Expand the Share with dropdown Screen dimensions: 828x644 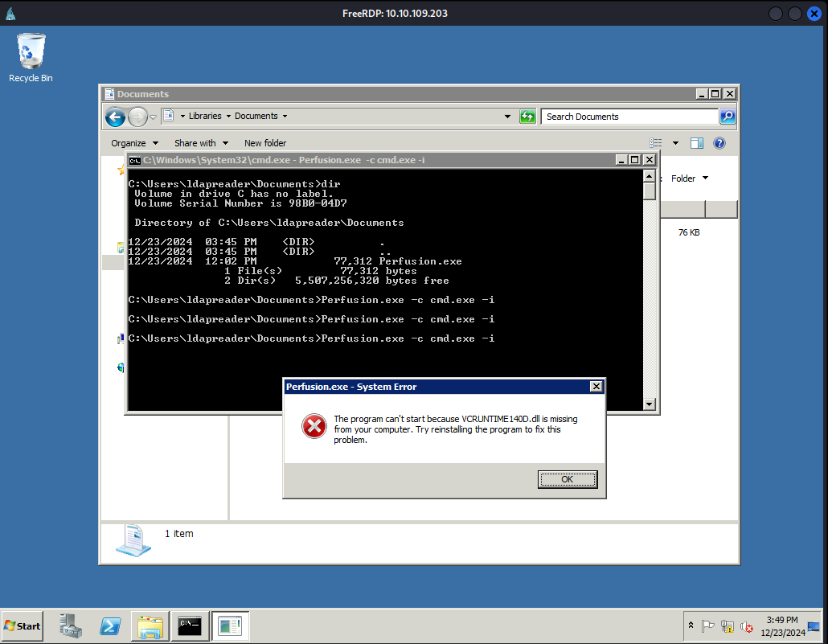pos(201,143)
